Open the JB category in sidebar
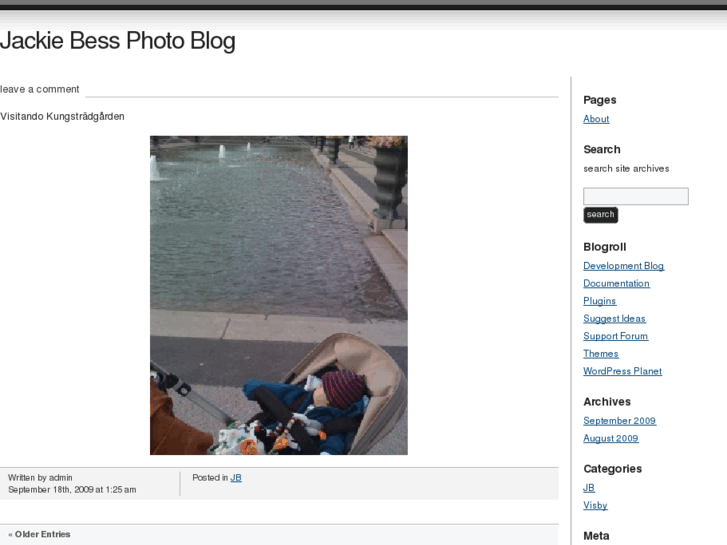The width and height of the screenshot is (727, 545). (x=589, y=487)
